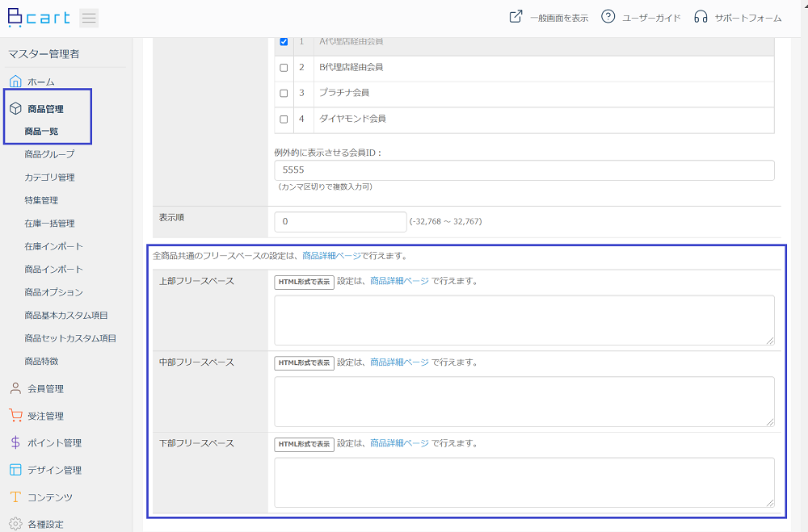Open 特集管理 in the sidebar
808x532 pixels.
pyautogui.click(x=41, y=200)
